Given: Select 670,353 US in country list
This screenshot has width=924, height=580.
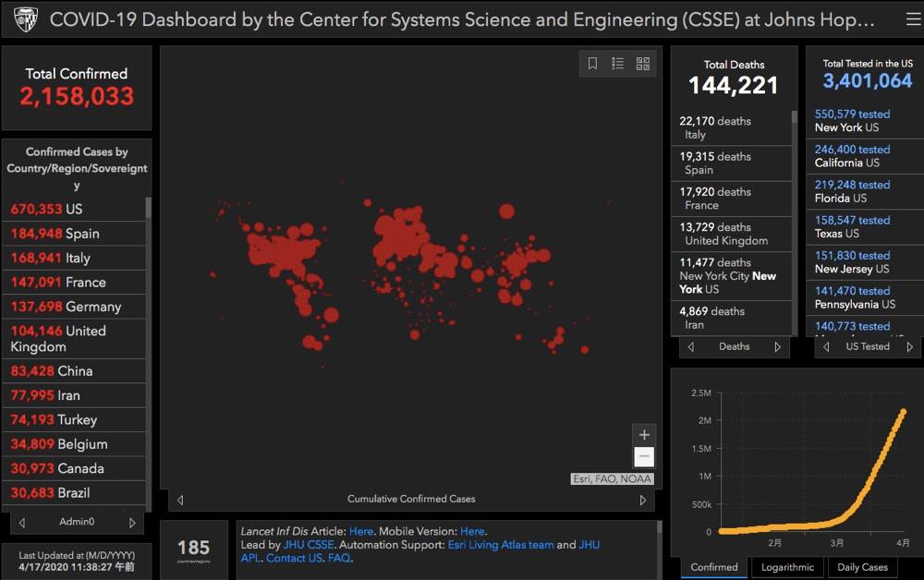Looking at the screenshot, I should coord(74,209).
